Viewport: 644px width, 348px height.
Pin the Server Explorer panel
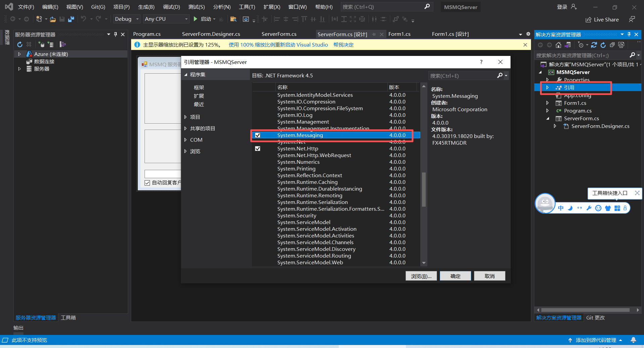(x=115, y=34)
